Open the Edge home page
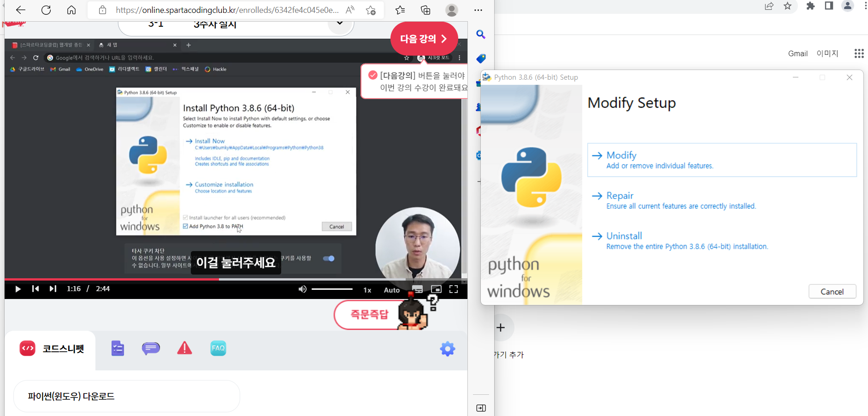 click(x=71, y=10)
